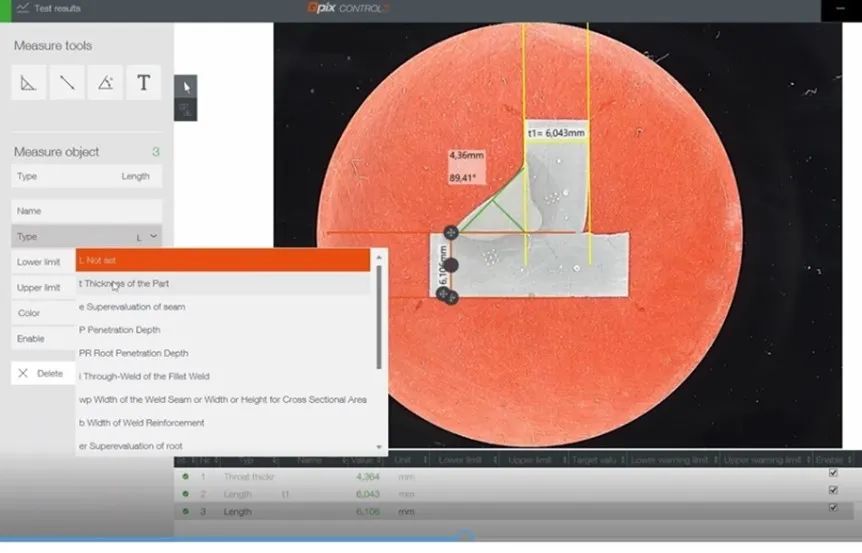Image resolution: width=862 pixels, height=553 pixels.
Task: Delete the selected measure object
Action: click(42, 373)
